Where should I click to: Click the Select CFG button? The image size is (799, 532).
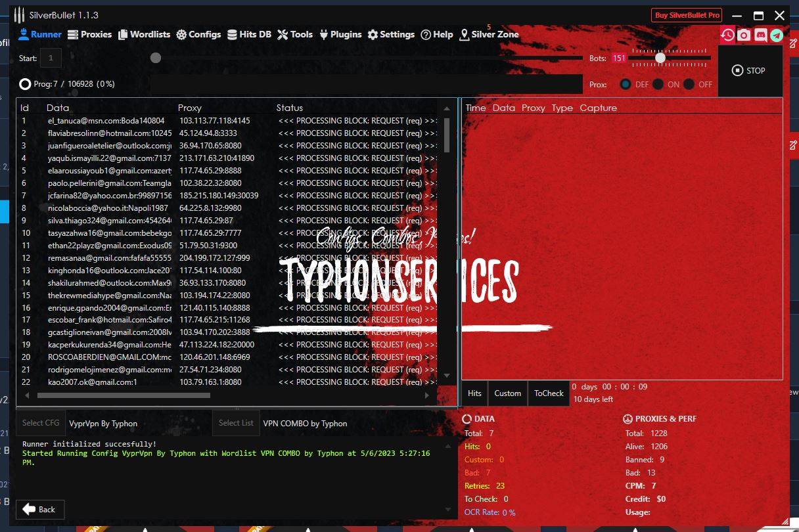[x=41, y=423]
